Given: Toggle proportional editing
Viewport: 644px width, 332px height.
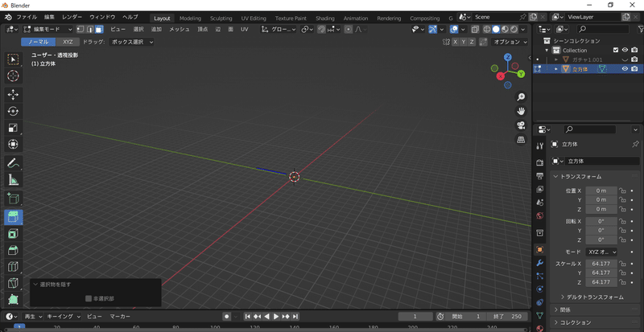Looking at the screenshot, I should click(349, 29).
